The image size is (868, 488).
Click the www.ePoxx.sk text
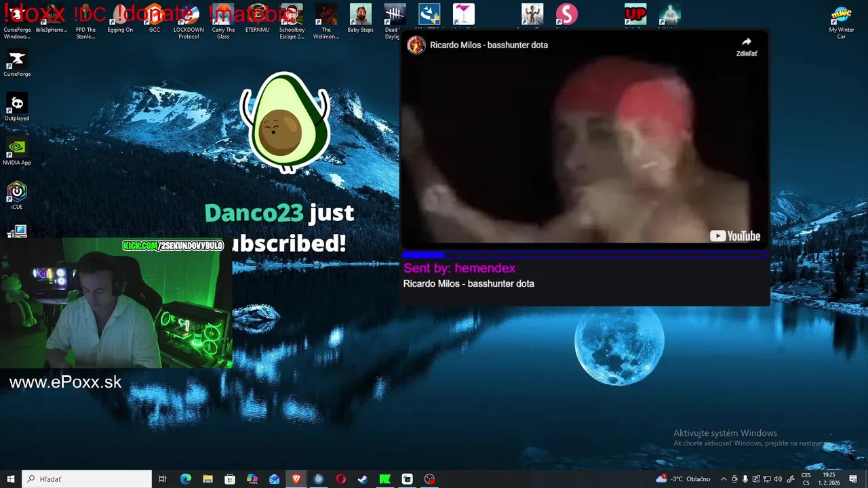66,382
